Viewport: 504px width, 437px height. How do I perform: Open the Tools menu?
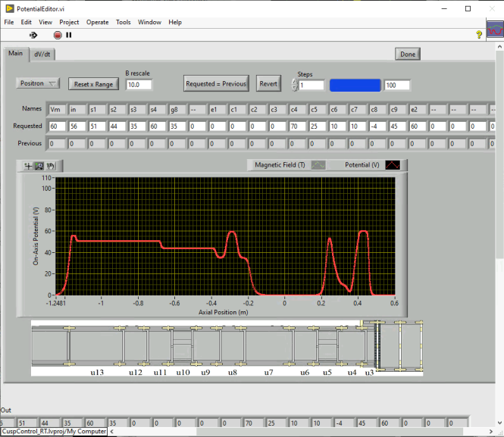coord(123,22)
